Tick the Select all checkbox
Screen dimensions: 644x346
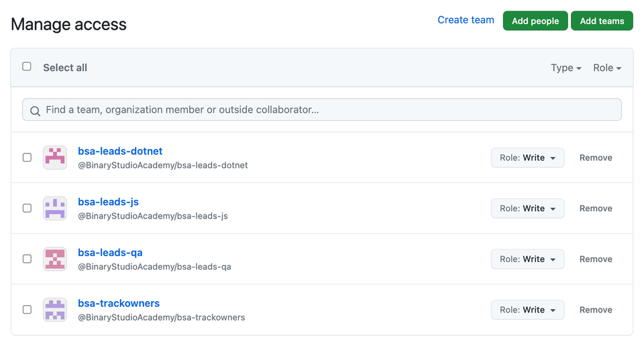click(x=27, y=66)
